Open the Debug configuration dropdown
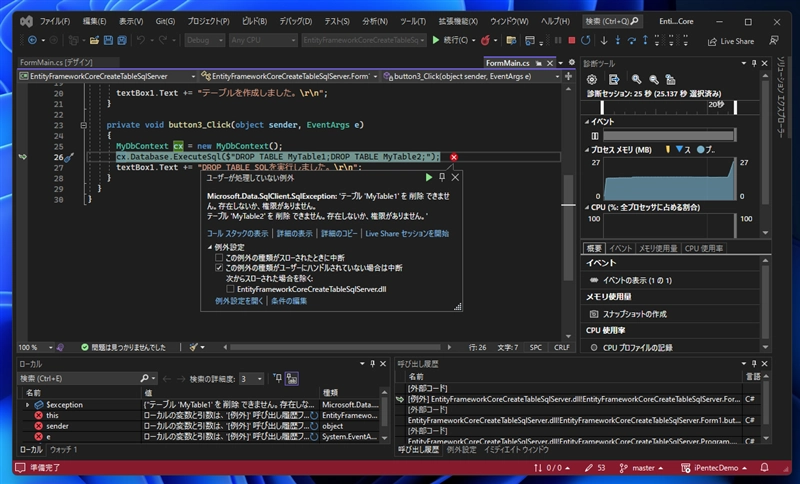Viewport: 800px width, 484px height. (205, 40)
